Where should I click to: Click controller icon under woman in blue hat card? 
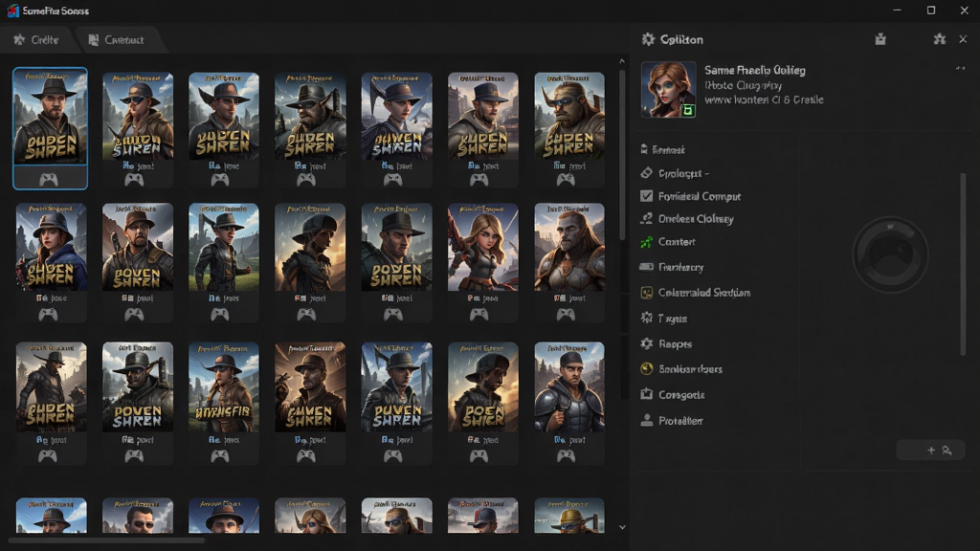[x=48, y=314]
